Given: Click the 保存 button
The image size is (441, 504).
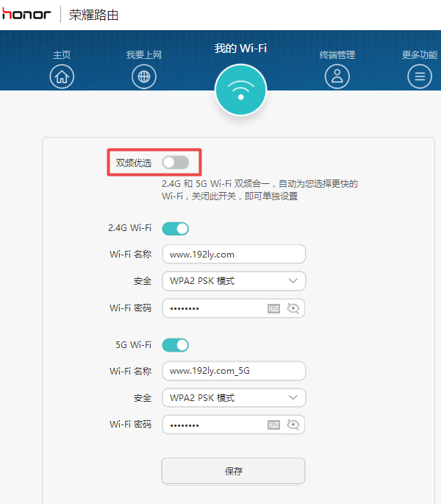Looking at the screenshot, I should pyautogui.click(x=233, y=471).
